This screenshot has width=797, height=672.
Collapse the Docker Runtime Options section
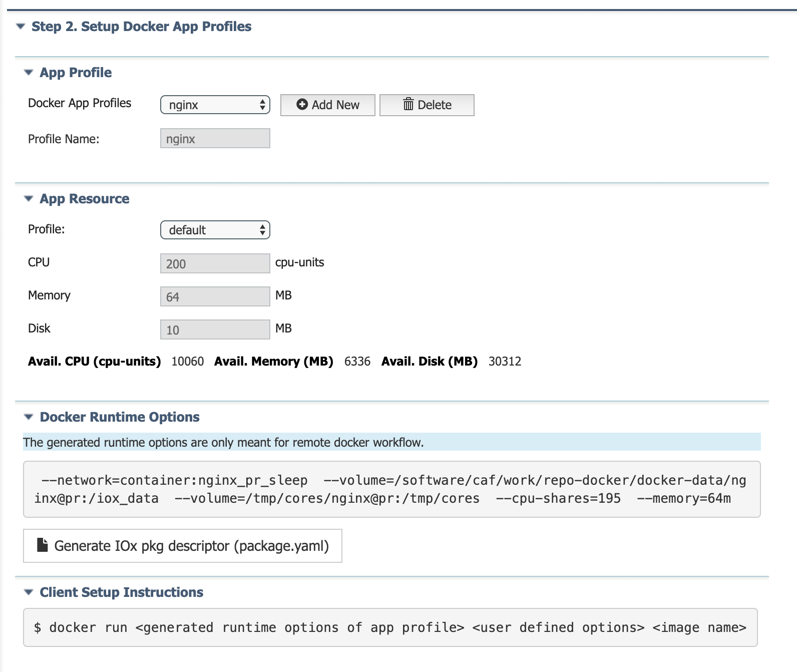click(x=29, y=417)
